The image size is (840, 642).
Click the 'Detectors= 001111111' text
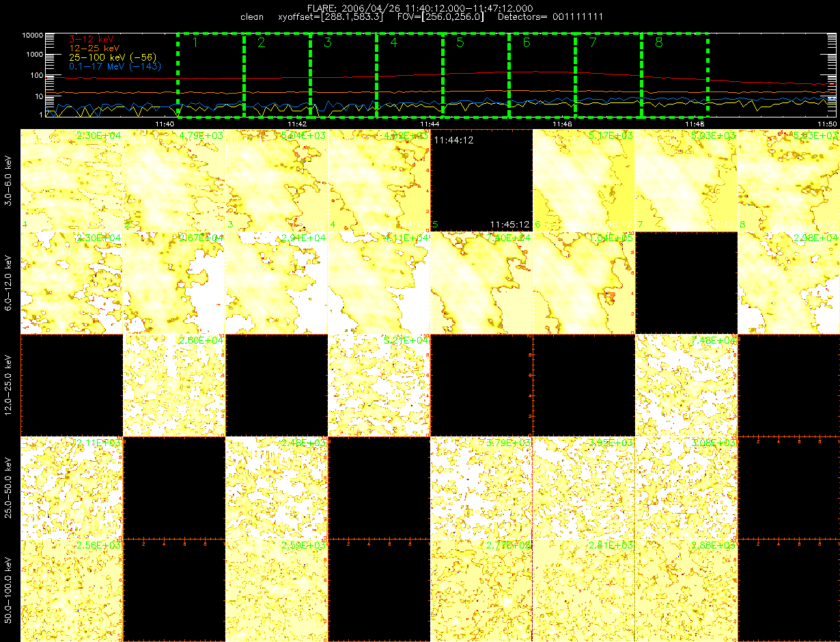pos(550,16)
